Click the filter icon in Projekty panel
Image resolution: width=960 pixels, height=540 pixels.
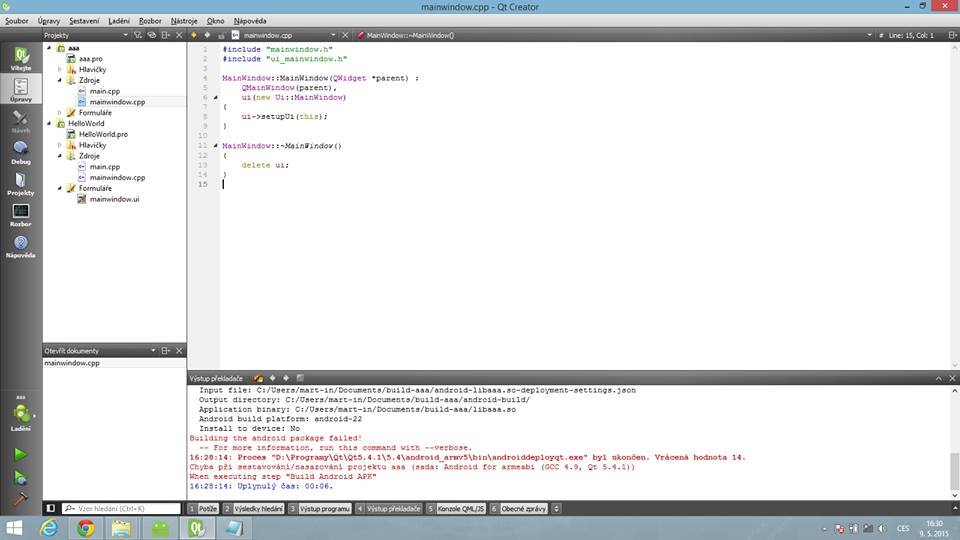pyautogui.click(x=138, y=35)
